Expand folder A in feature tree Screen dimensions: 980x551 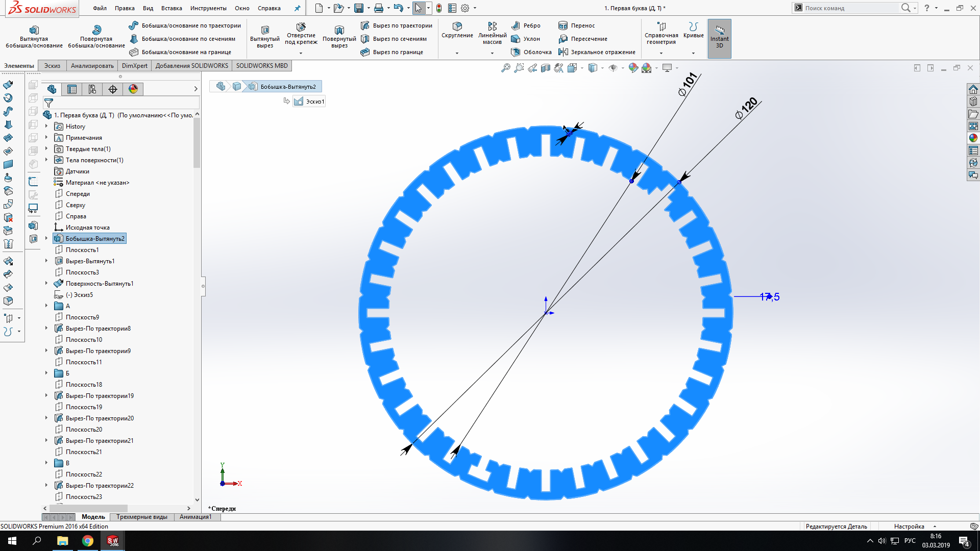click(x=46, y=306)
